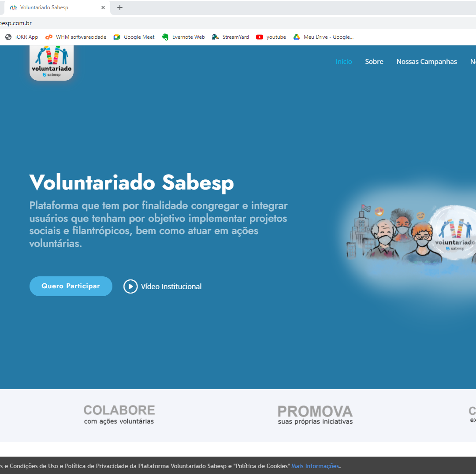Screen dimensions: 476x476
Task: Open the StreamYard bookmark
Action: point(231,37)
